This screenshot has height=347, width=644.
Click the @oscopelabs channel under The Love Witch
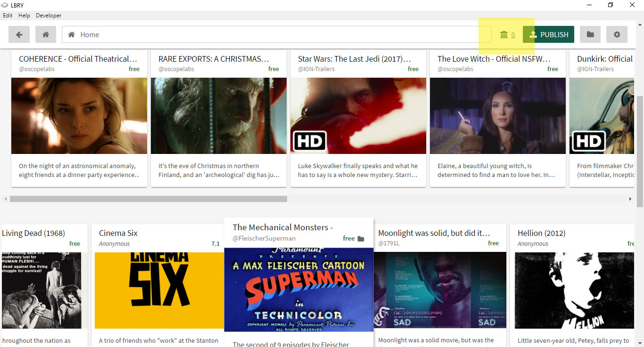pos(455,69)
